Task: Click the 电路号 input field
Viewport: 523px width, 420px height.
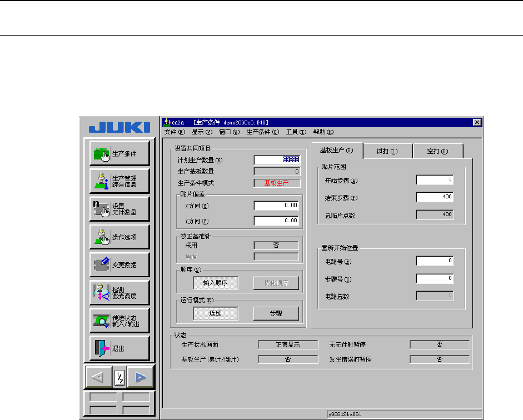Action: (x=435, y=261)
